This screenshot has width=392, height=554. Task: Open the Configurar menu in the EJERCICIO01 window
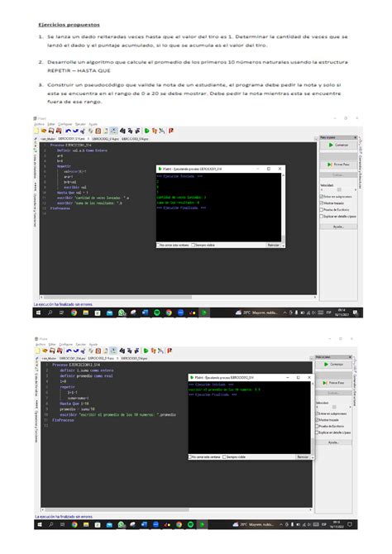(65, 124)
